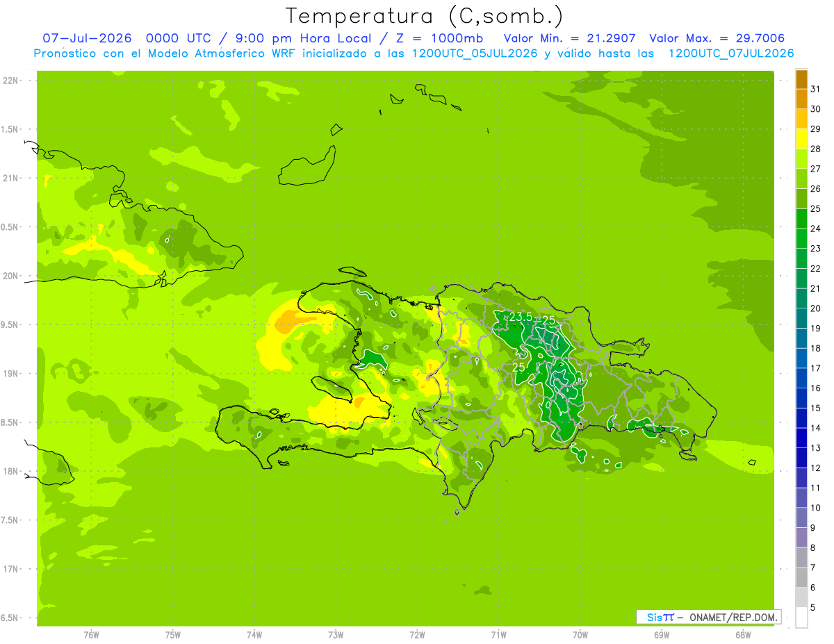Click the latitude label "8.5N"

click(x=10, y=423)
